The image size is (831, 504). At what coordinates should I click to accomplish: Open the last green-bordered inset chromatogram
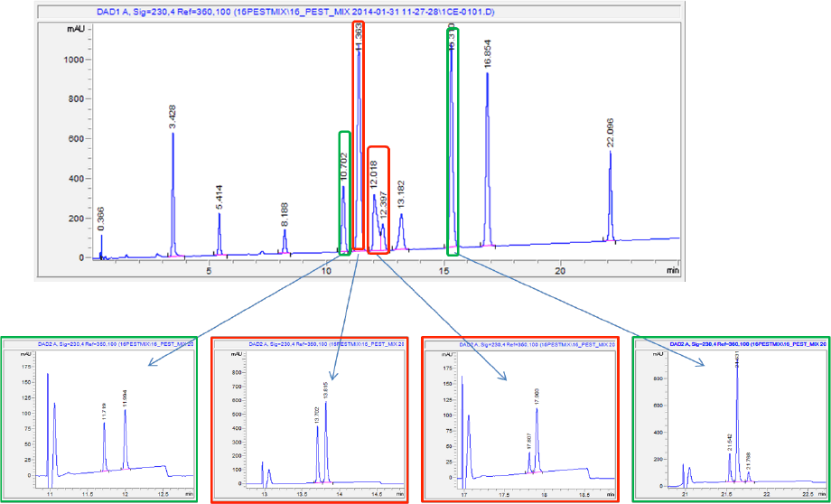click(732, 418)
